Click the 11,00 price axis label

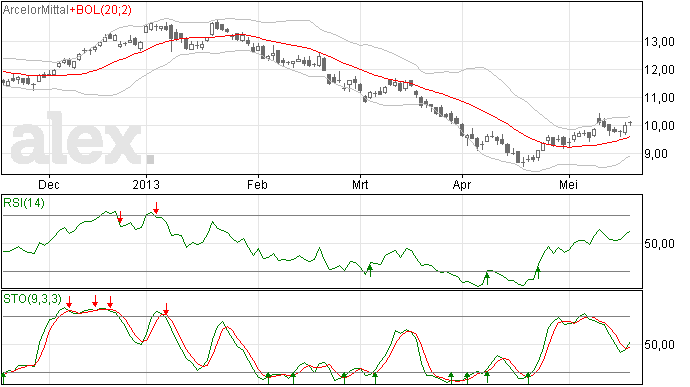point(659,98)
